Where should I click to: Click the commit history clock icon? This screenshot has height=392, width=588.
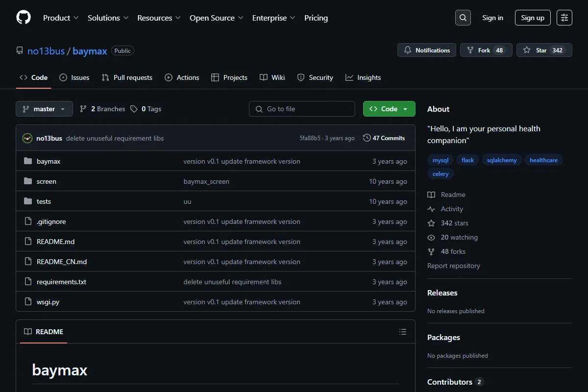tap(367, 138)
